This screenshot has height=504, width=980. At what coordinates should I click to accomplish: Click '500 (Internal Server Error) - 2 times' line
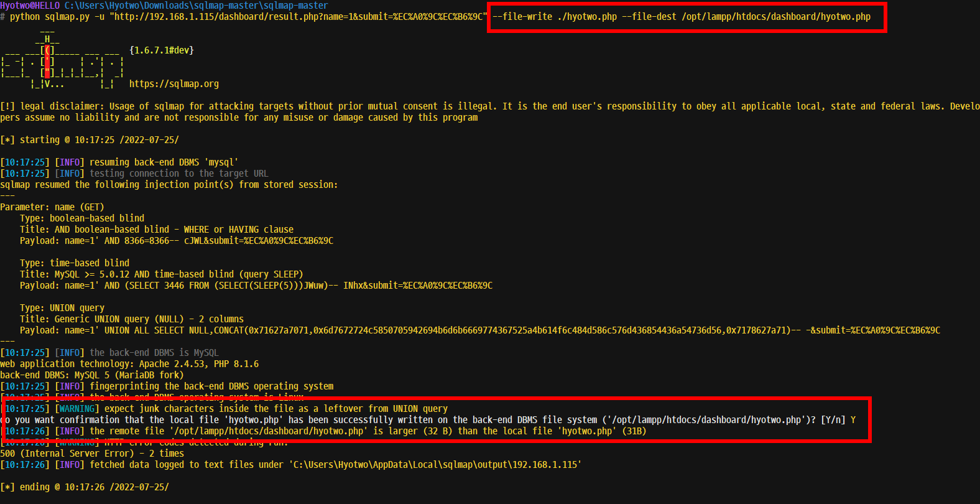point(92,454)
